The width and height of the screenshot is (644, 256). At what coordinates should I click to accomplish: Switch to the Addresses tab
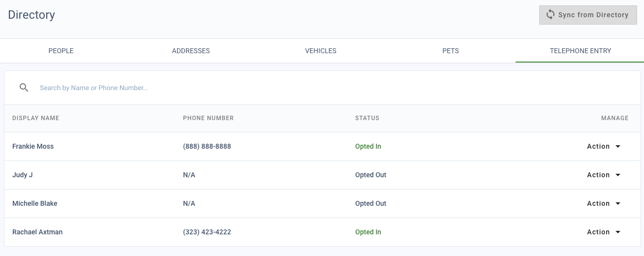[x=191, y=51]
